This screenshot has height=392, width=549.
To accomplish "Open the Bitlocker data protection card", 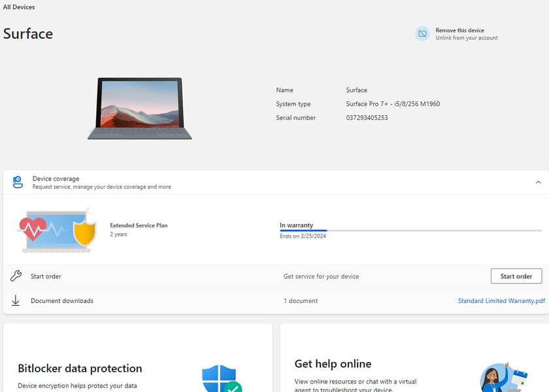I will pyautogui.click(x=80, y=368).
